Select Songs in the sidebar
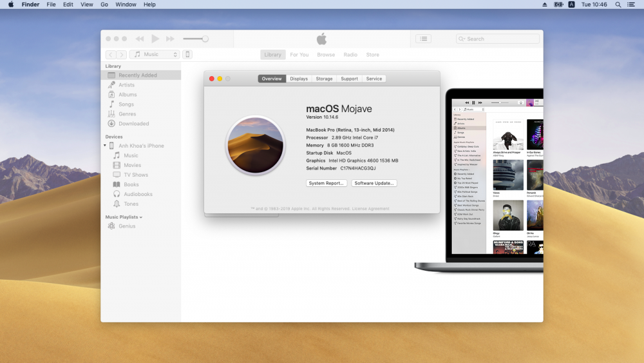Image resolution: width=644 pixels, height=363 pixels. 141,104
